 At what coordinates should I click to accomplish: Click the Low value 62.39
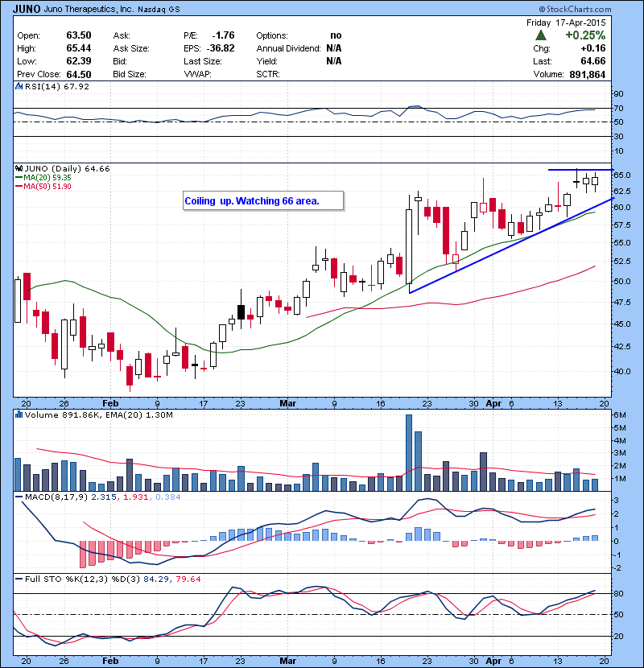tap(79, 61)
